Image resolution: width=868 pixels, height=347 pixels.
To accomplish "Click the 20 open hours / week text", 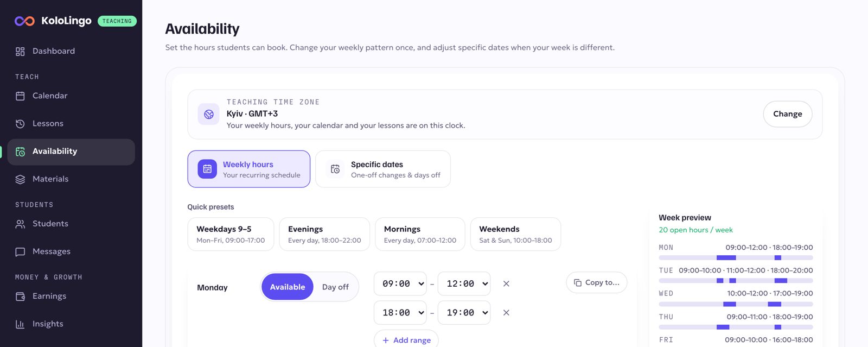I will (695, 230).
